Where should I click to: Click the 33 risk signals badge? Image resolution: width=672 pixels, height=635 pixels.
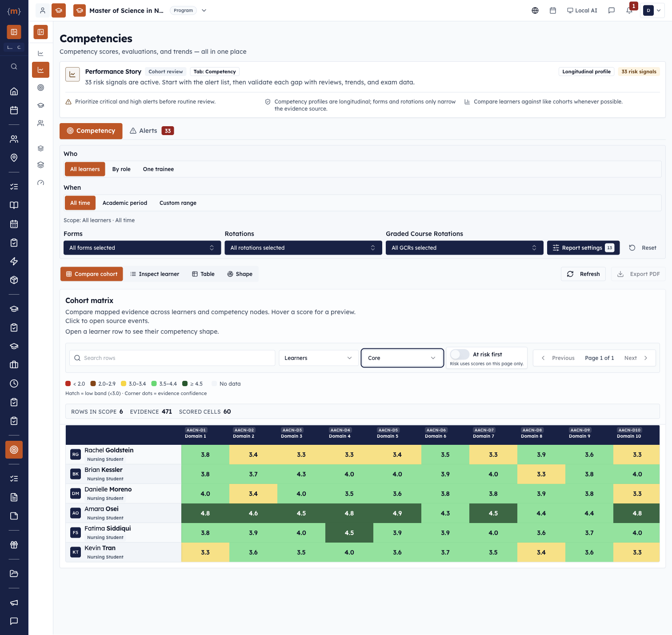pos(639,72)
